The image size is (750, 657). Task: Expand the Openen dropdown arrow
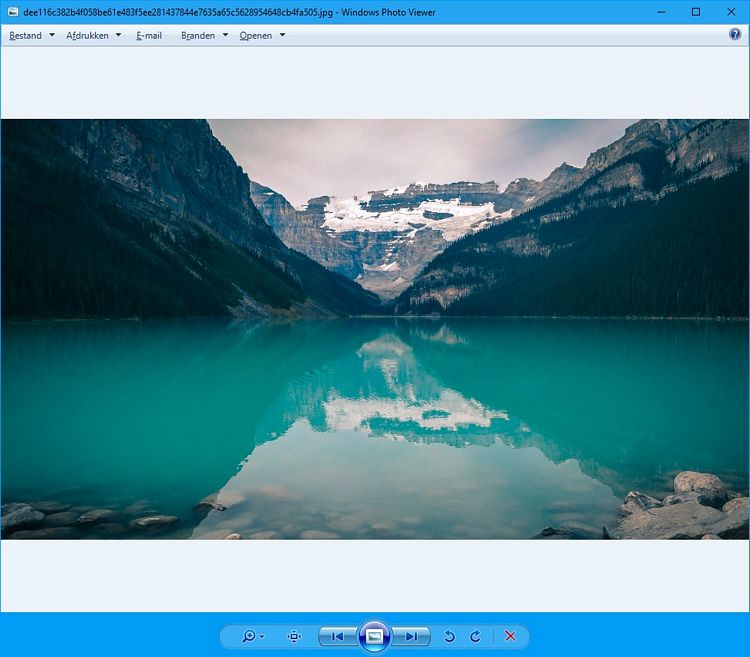point(282,35)
